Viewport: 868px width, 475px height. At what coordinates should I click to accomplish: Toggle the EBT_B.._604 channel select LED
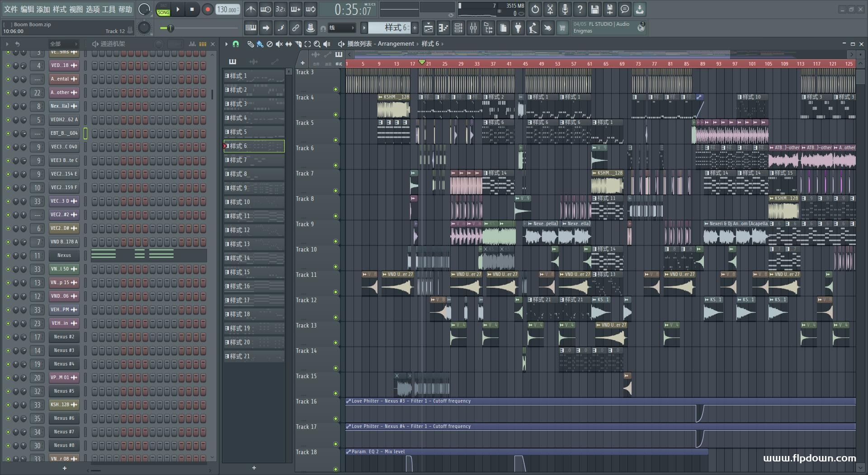coord(85,133)
